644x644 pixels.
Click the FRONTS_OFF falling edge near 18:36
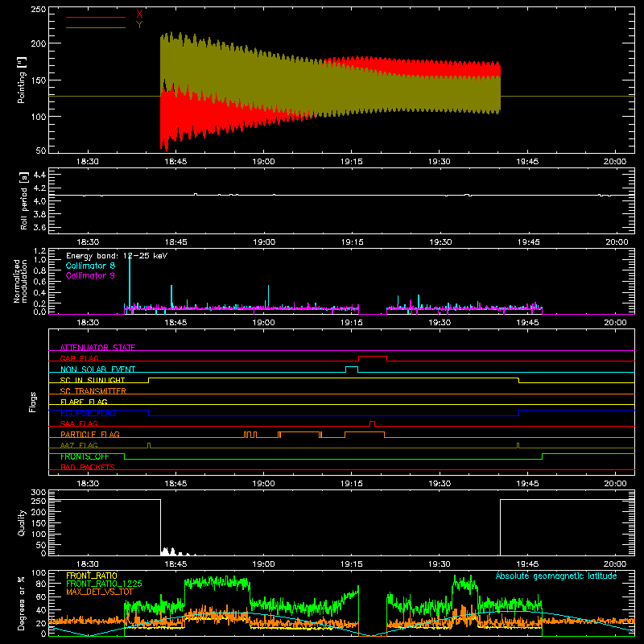(x=125, y=456)
